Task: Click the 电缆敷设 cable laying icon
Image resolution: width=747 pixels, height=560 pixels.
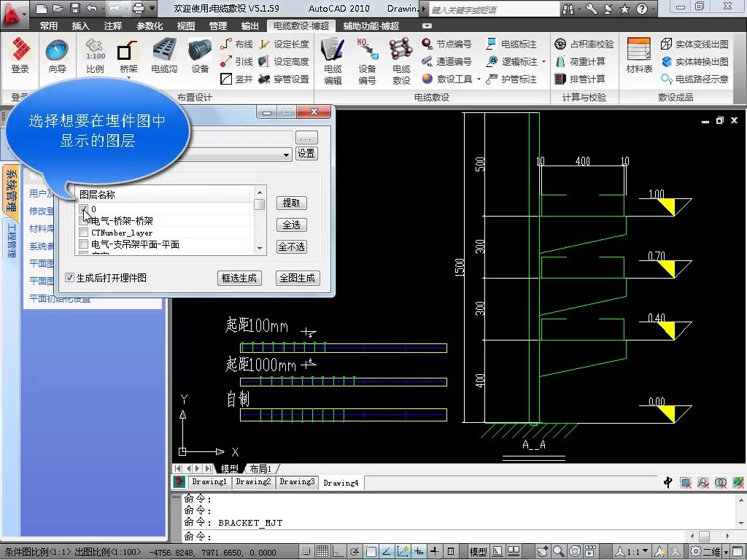Action: (x=401, y=61)
